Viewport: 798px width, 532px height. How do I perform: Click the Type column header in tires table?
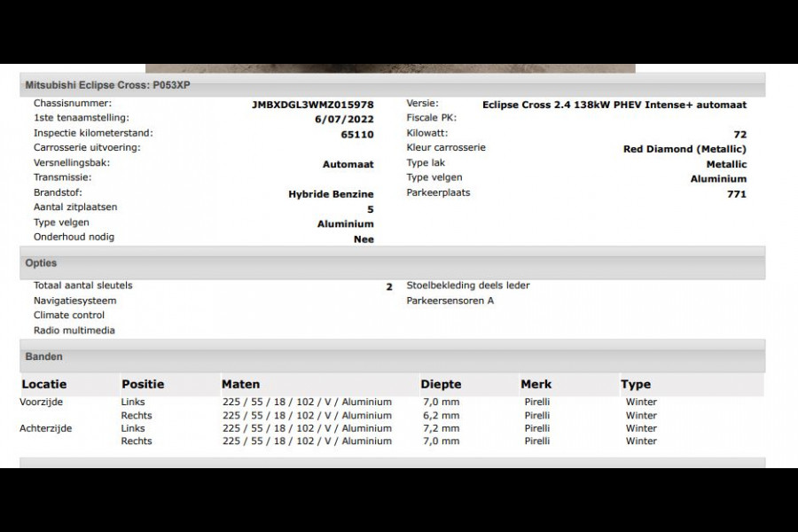pos(636,384)
